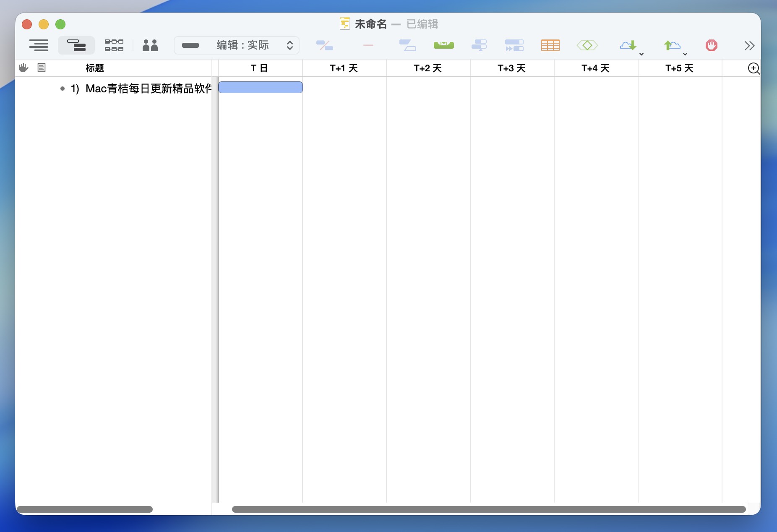This screenshot has height=532, width=777.
Task: Switch to the network diagram view
Action: point(114,45)
